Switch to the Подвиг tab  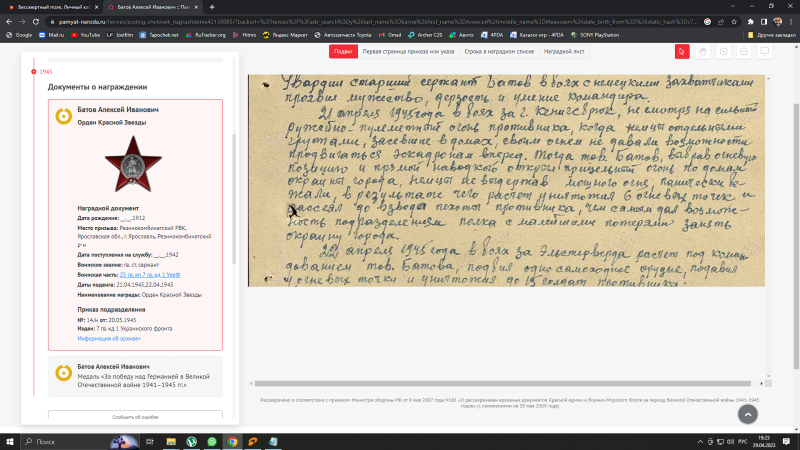pyautogui.click(x=343, y=52)
